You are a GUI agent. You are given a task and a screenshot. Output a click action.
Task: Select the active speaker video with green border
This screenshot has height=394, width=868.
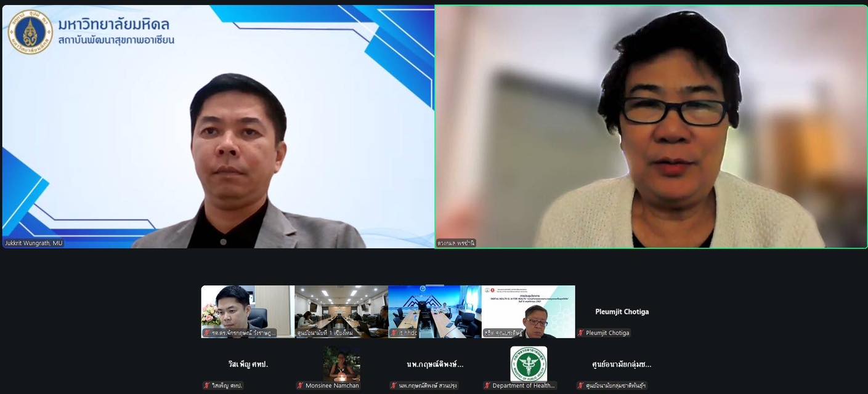[x=651, y=127]
